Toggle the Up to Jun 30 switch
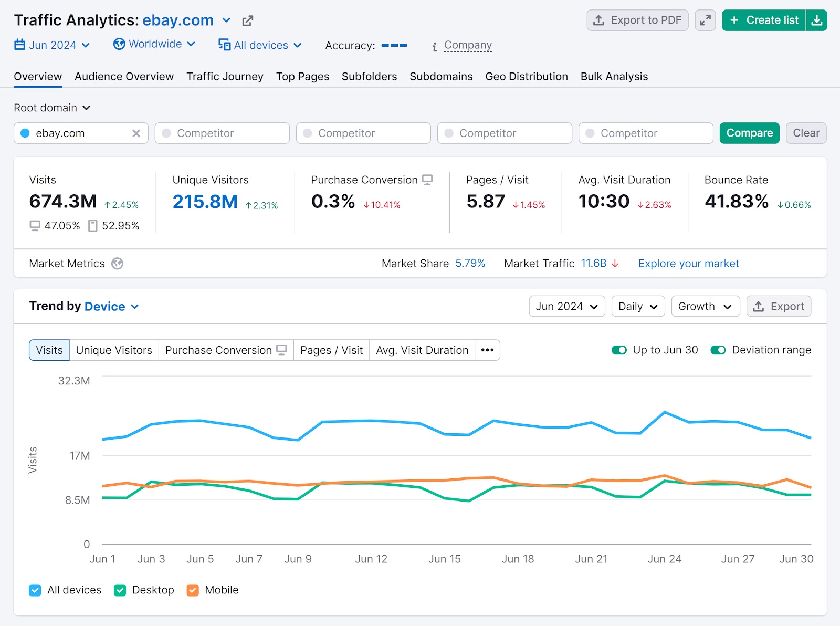 [619, 350]
